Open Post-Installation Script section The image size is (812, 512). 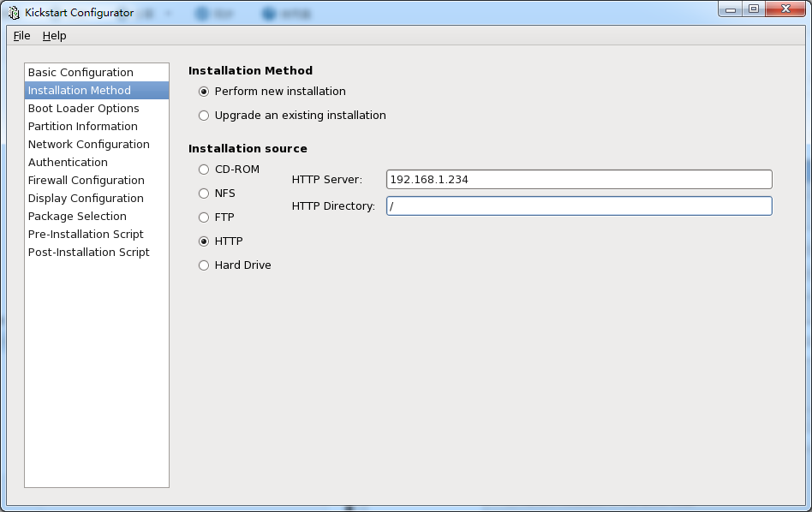[96, 252]
